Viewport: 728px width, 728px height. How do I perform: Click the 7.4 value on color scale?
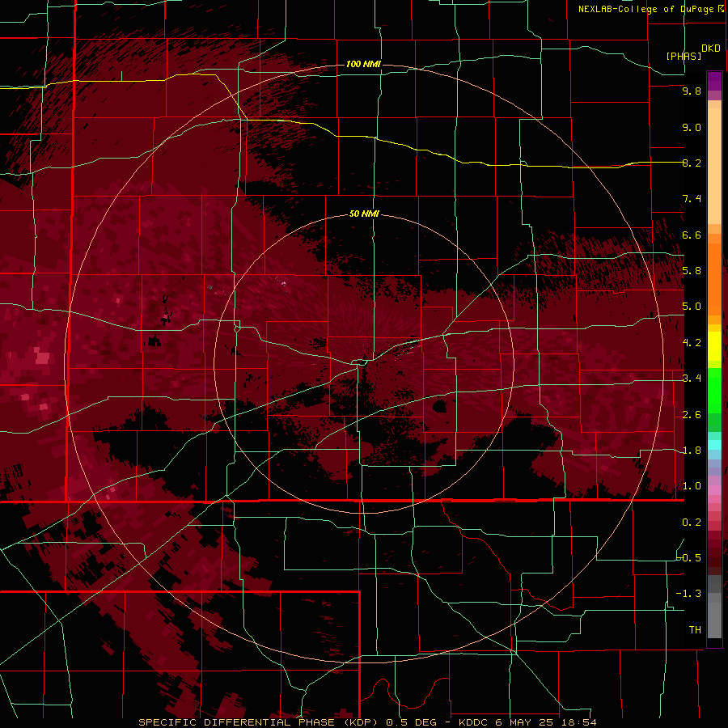(x=692, y=199)
